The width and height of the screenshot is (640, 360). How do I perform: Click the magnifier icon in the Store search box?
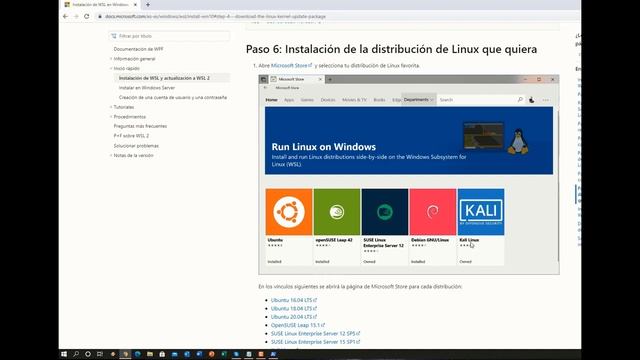[x=520, y=100]
